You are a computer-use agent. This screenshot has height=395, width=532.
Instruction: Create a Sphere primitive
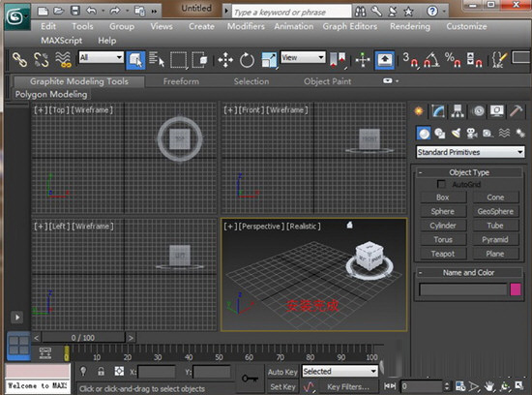(x=443, y=211)
